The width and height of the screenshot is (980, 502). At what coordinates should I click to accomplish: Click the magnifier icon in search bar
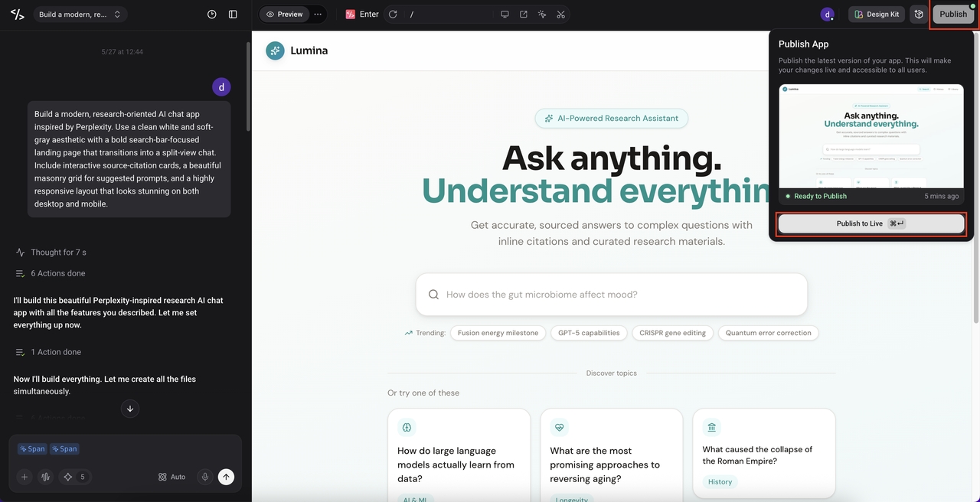tap(434, 295)
